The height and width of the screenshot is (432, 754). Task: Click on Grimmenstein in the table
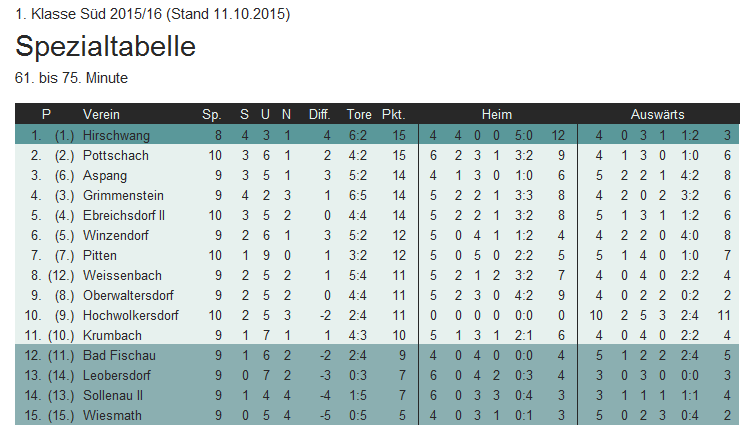click(123, 195)
